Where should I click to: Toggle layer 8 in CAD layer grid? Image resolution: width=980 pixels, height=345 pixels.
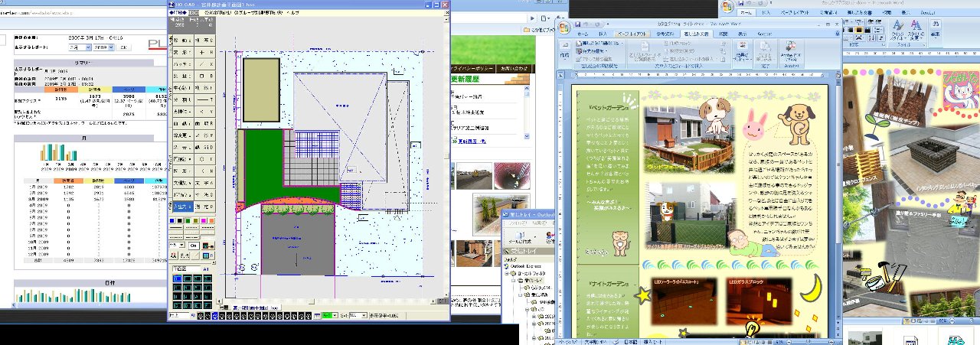click(177, 297)
